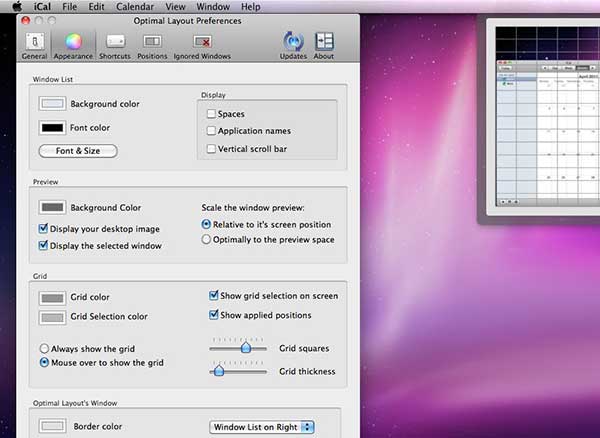This screenshot has width=600, height=438.
Task: Open the Calendar menu
Action: pyautogui.click(x=135, y=7)
